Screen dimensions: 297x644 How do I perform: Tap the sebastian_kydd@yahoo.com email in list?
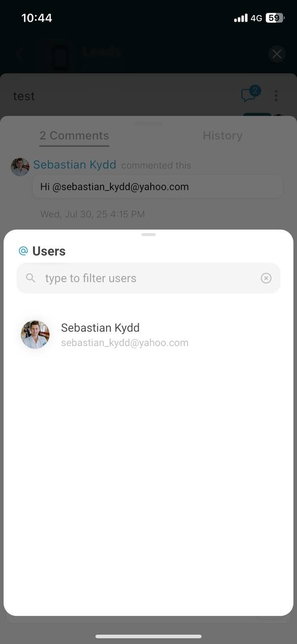click(x=125, y=343)
